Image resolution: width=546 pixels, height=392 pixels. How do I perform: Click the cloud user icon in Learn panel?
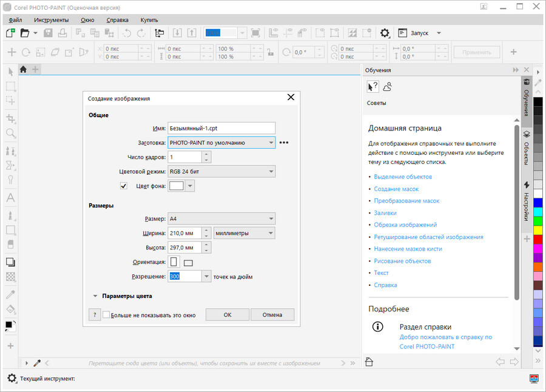tap(387, 87)
